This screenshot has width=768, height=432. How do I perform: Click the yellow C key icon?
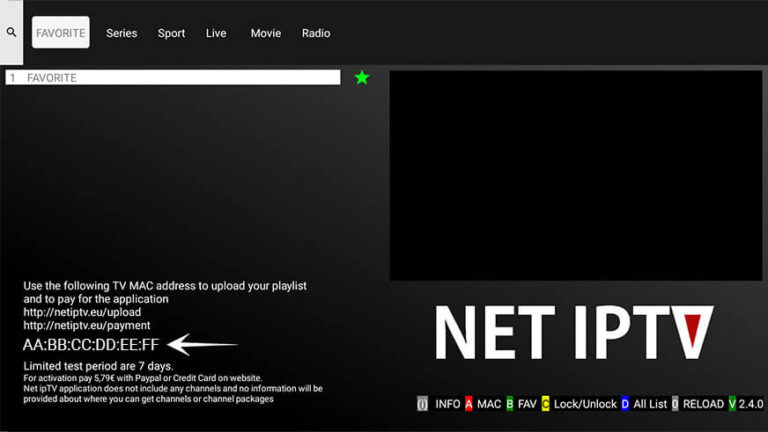coord(546,404)
